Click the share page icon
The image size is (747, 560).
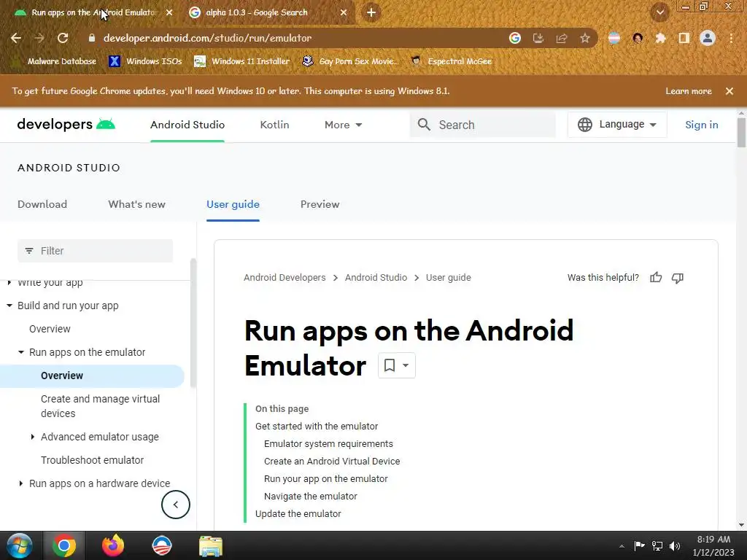pyautogui.click(x=561, y=38)
